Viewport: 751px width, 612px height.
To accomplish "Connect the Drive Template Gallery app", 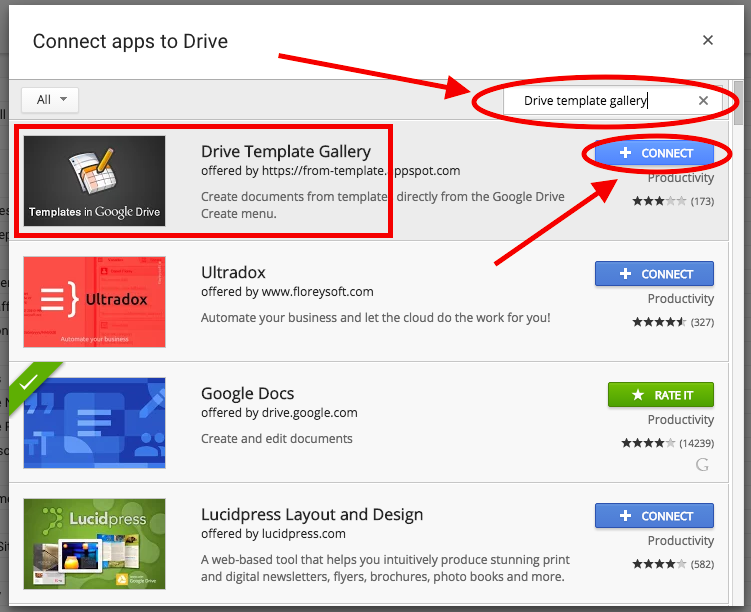I will (x=654, y=153).
